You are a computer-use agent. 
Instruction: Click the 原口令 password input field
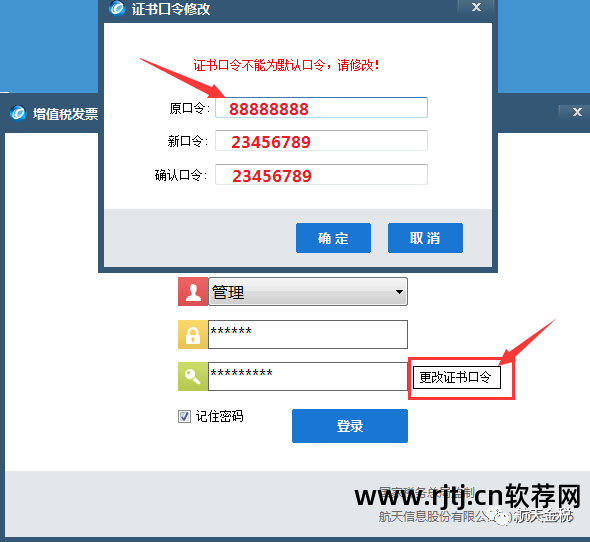tap(321, 108)
